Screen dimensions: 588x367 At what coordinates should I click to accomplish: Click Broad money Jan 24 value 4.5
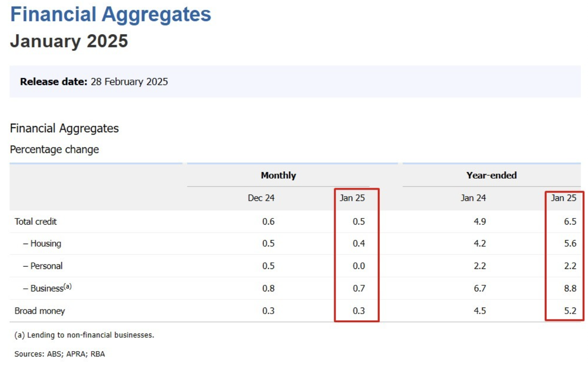click(x=480, y=310)
